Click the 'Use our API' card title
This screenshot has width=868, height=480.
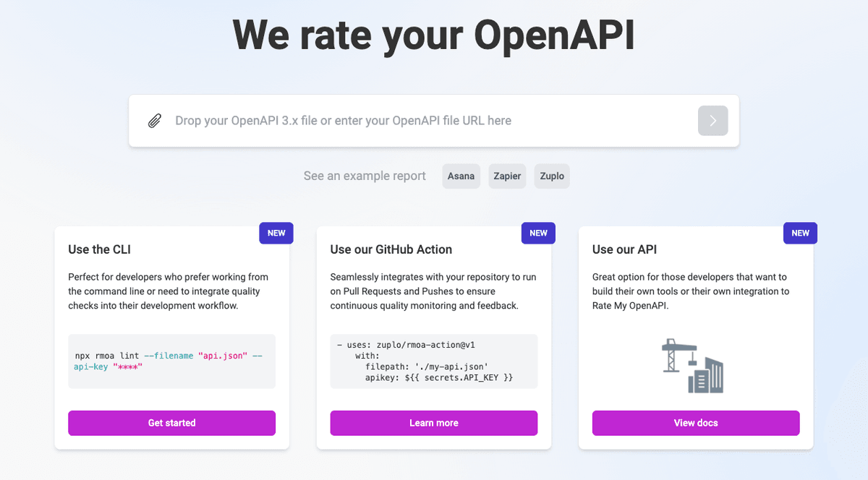[x=623, y=249]
